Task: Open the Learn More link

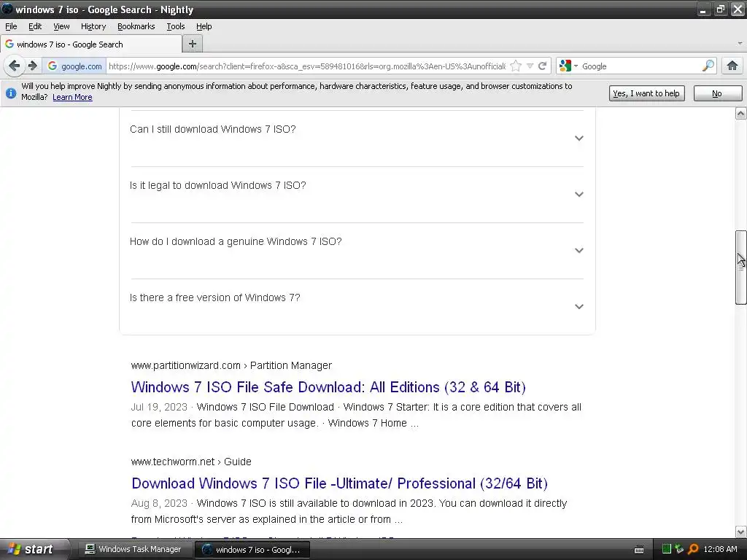Action: point(72,97)
